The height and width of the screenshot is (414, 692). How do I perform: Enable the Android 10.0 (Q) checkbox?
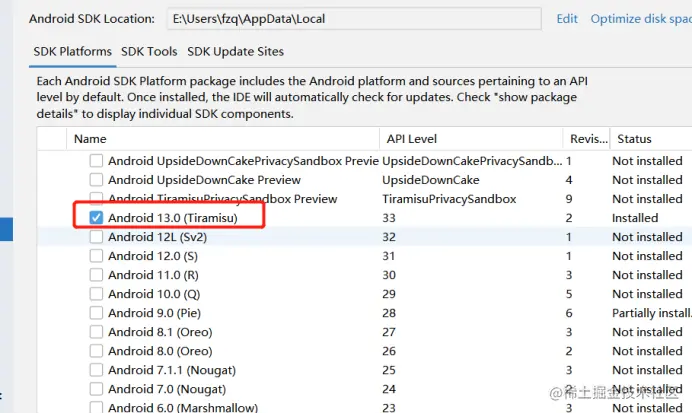[x=96, y=294]
